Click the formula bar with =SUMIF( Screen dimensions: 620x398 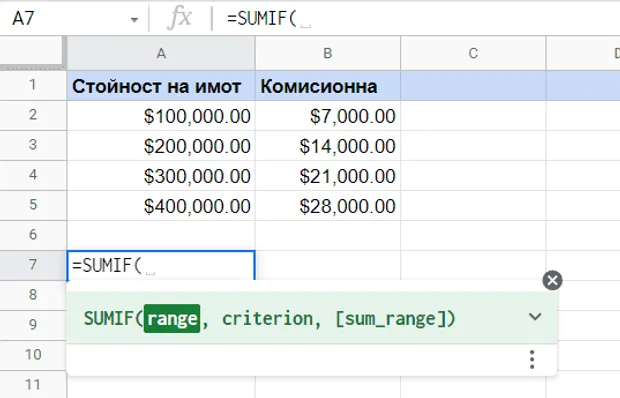click(419, 18)
